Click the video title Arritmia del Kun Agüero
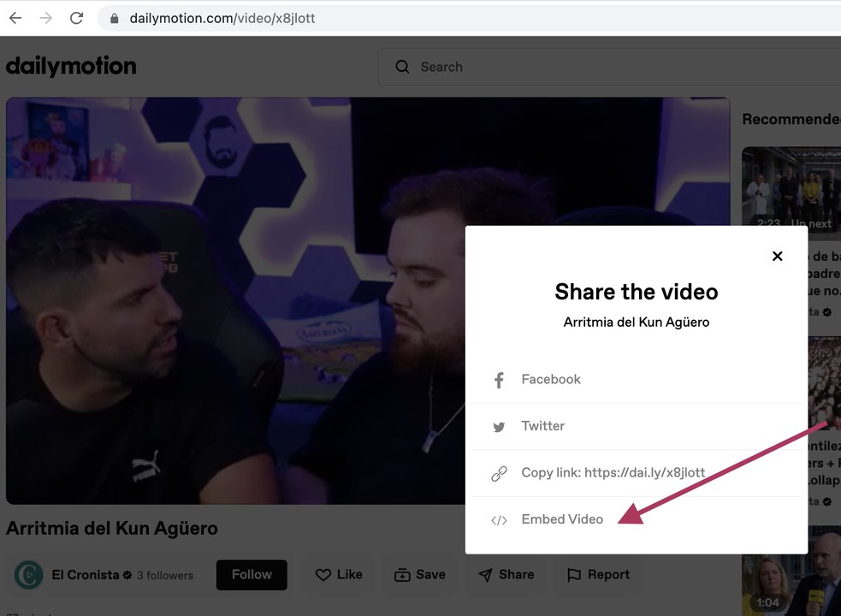841x616 pixels. coord(112,529)
